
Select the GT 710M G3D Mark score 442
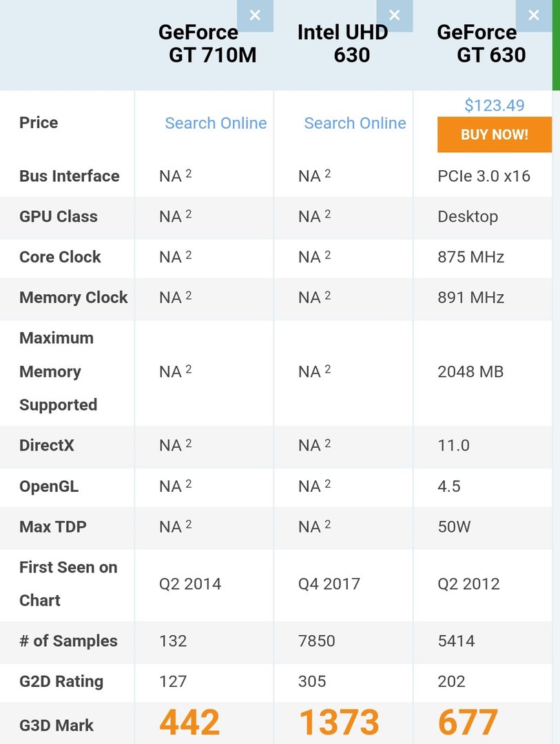coord(189,722)
